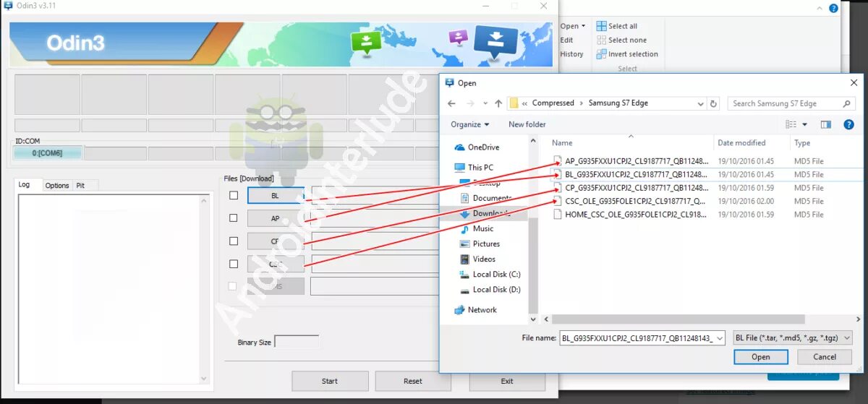868x404 pixels.
Task: Click the File name text field
Action: coord(637,338)
